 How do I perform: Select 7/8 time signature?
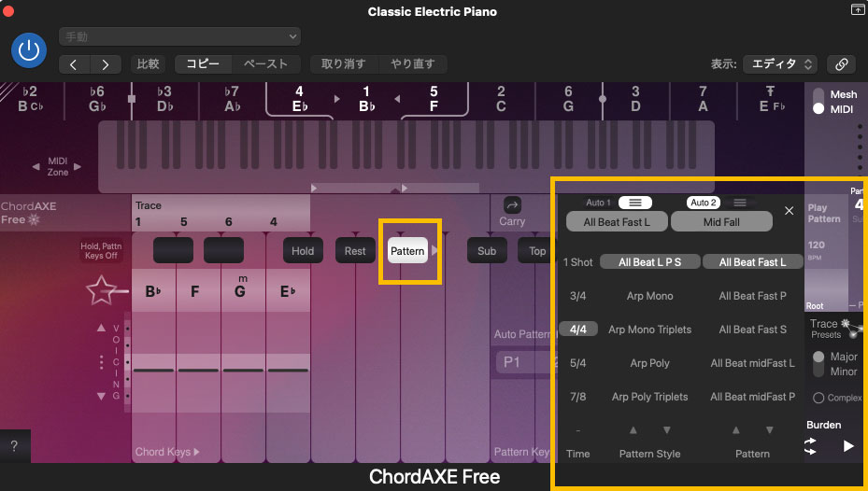pos(578,397)
